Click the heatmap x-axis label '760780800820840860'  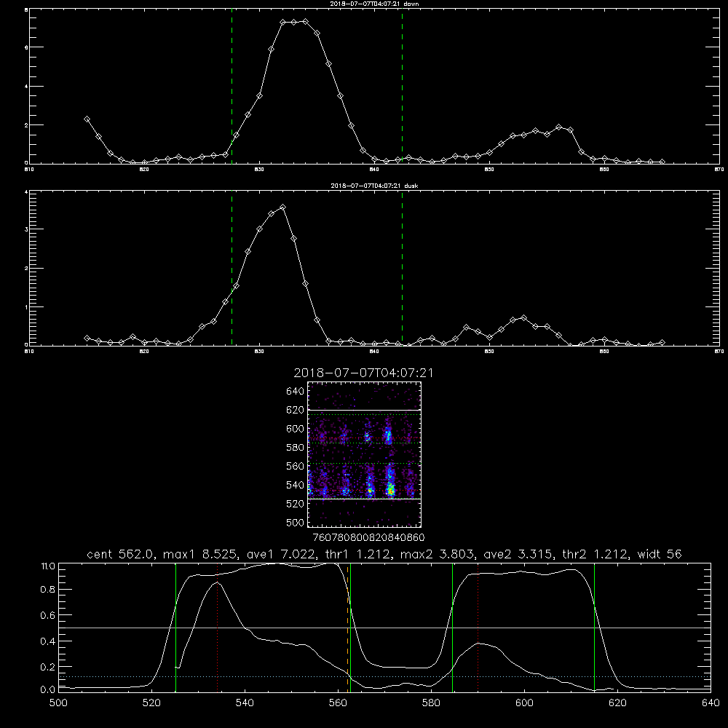pyautogui.click(x=368, y=537)
